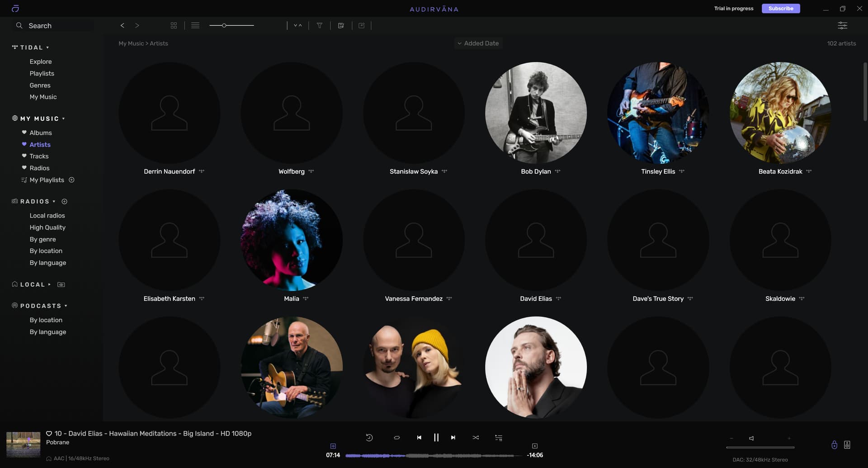Click the add playlist plus icon
Viewport: 868px width, 468px height.
pyautogui.click(x=71, y=180)
